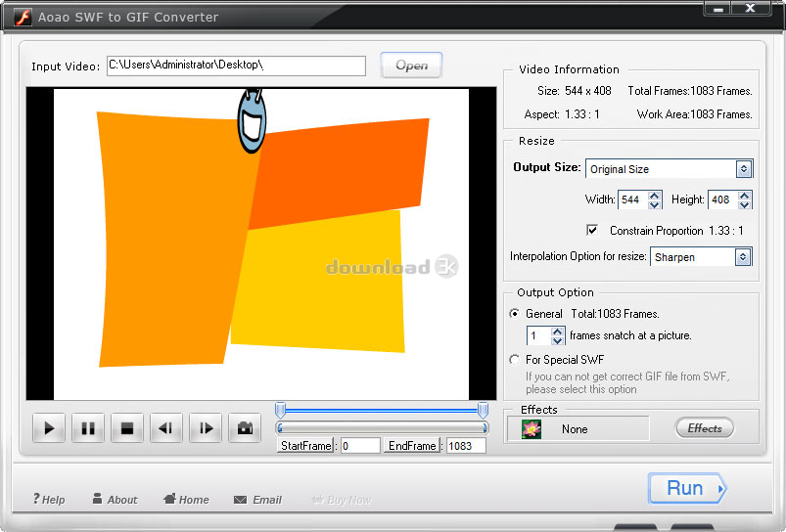Increase frames snatch count
The image size is (786, 532).
tap(557, 332)
